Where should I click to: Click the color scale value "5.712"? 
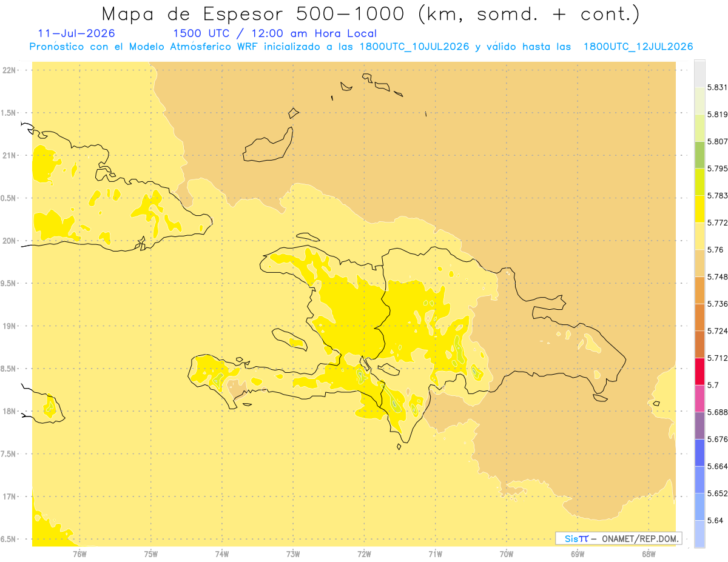coord(718,358)
